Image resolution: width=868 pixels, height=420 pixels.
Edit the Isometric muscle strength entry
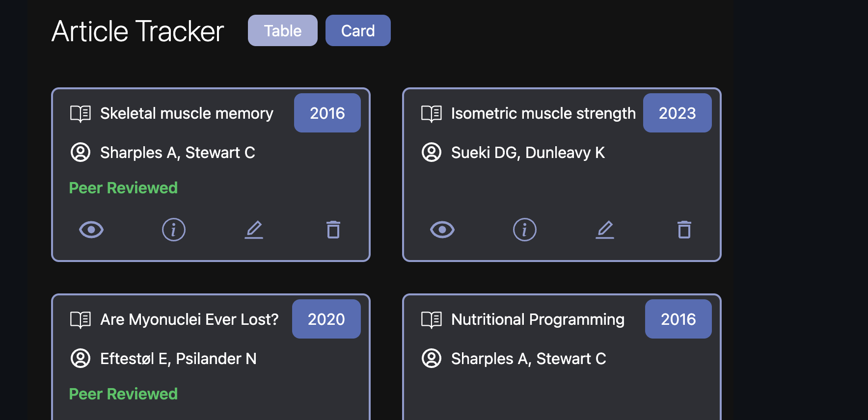(x=605, y=229)
